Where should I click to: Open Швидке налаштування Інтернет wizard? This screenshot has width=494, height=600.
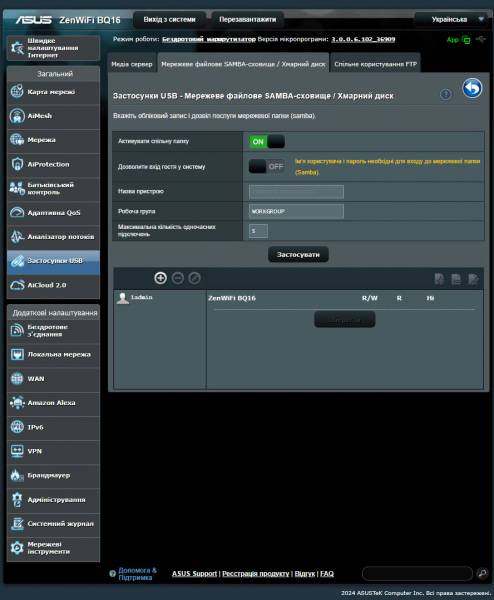pos(53,48)
